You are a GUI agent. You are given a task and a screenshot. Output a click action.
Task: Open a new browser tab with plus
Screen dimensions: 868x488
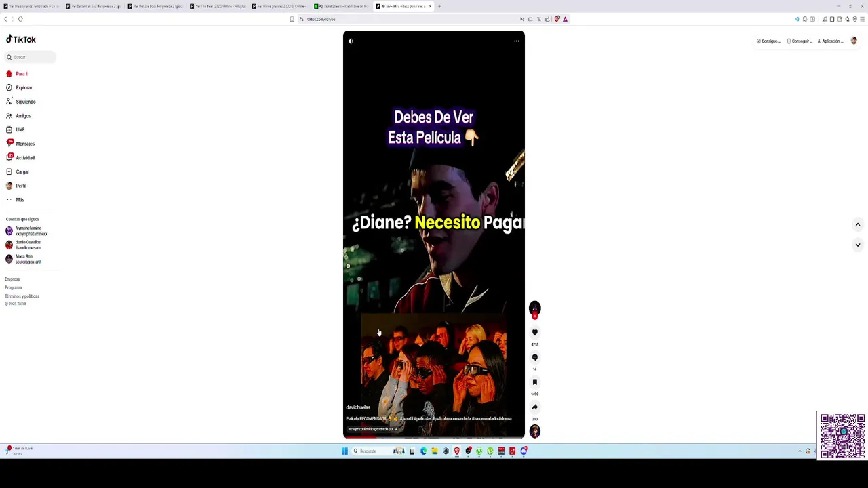[439, 6]
